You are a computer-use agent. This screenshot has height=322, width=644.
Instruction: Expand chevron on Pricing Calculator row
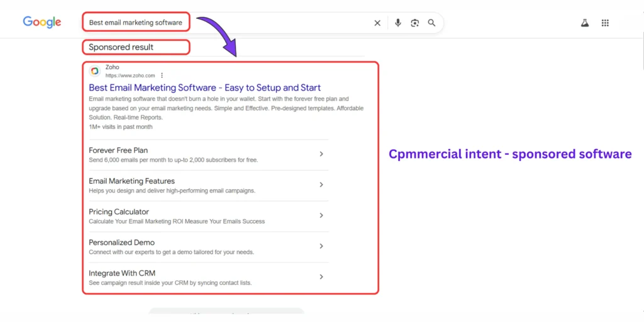pos(321,216)
